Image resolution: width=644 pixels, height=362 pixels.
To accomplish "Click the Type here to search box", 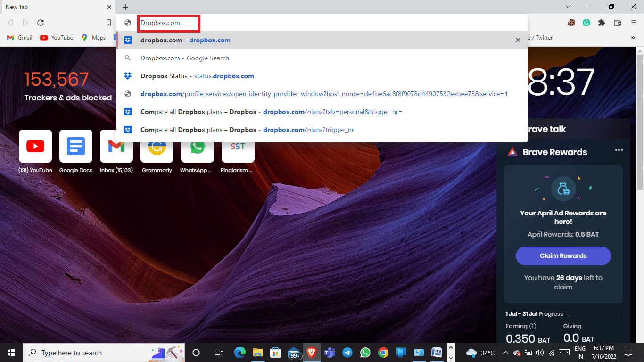I will point(104,353).
